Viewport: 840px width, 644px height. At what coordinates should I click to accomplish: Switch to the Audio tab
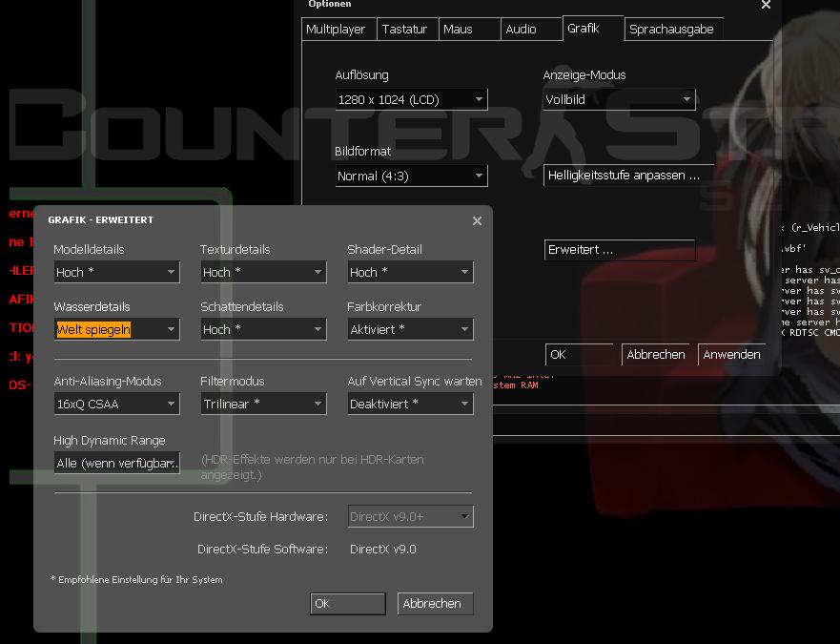tap(531, 29)
